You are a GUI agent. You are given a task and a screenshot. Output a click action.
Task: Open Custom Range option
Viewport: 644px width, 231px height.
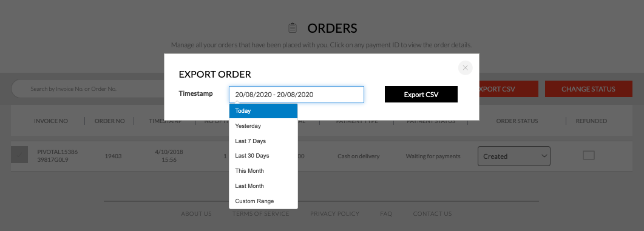point(263,201)
